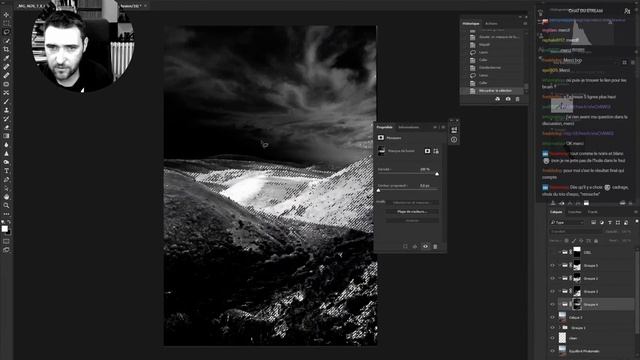Switch to the Informations tab
Screen dimensions: 640x360
(x=409, y=127)
